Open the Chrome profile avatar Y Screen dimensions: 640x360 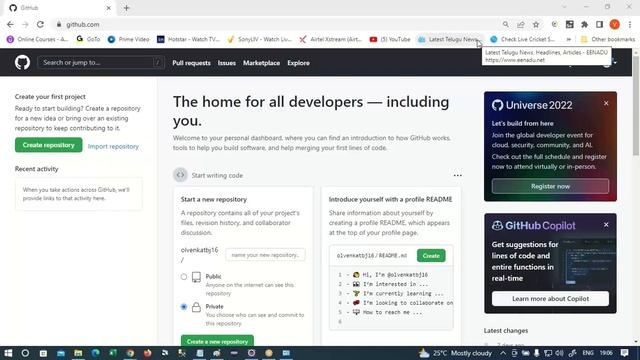click(614, 24)
